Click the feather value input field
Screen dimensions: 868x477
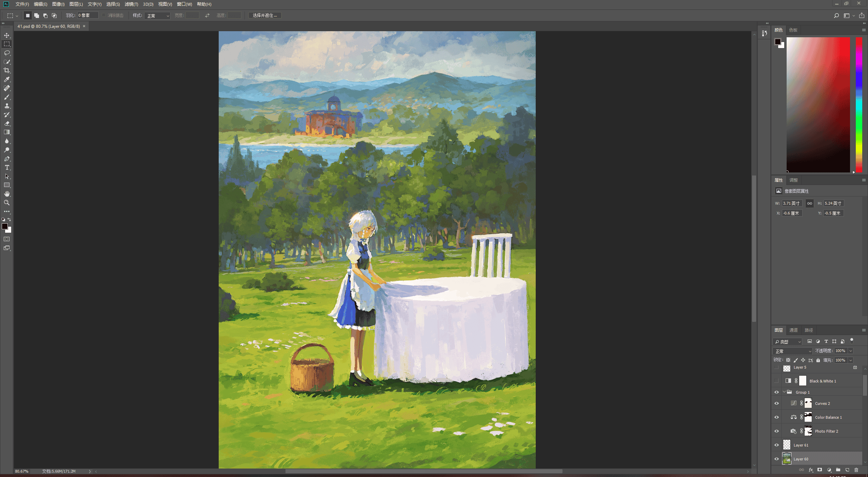coord(88,15)
